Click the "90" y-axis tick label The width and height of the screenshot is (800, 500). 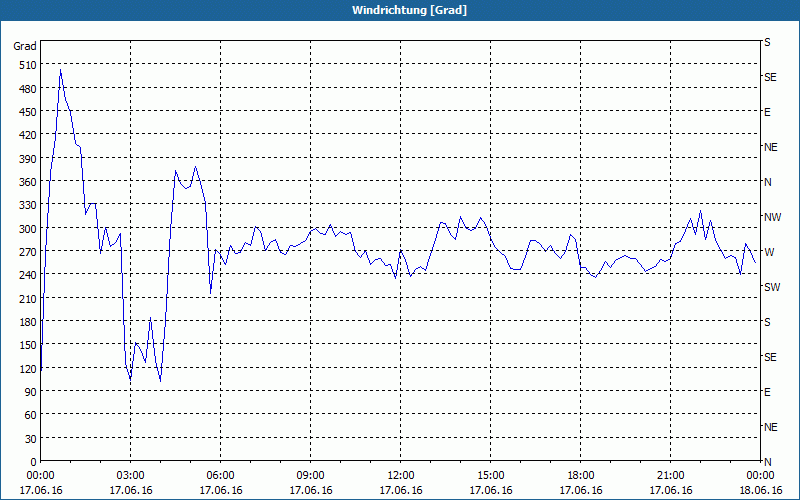31,392
